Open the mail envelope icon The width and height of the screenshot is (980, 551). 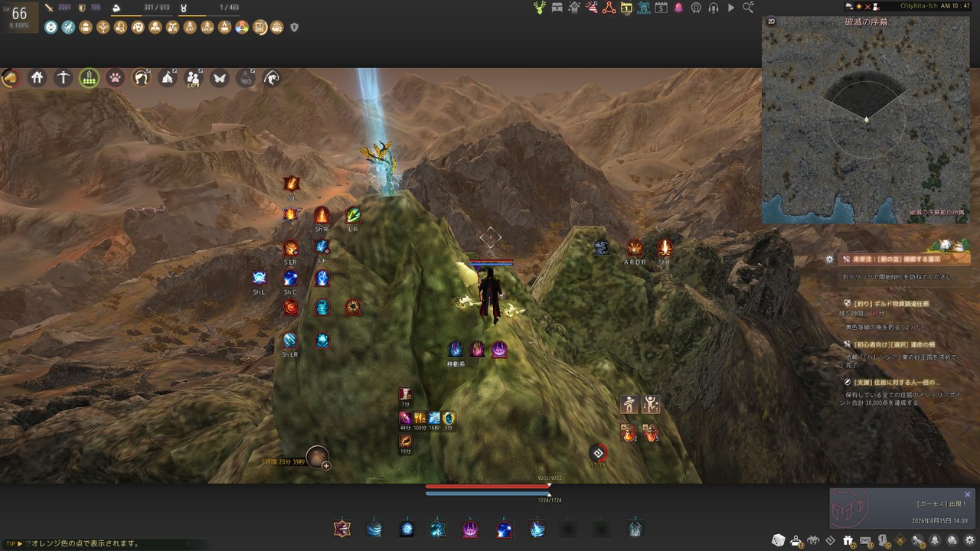pyautogui.click(x=865, y=541)
